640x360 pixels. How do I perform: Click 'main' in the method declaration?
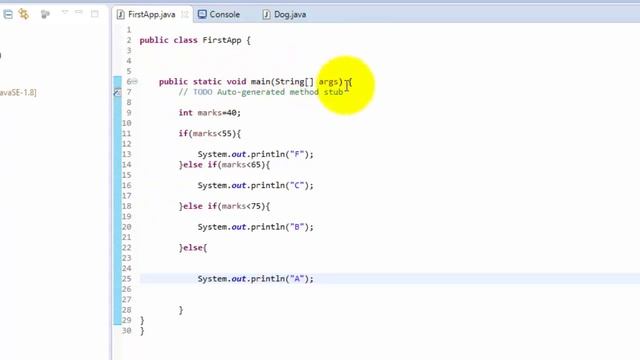260,82
